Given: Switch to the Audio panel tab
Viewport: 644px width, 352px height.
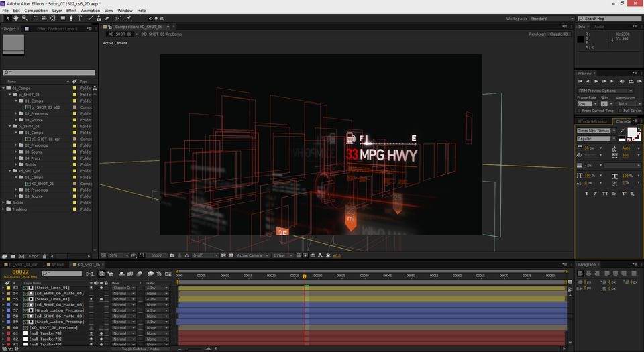Looking at the screenshot, I should tap(599, 27).
